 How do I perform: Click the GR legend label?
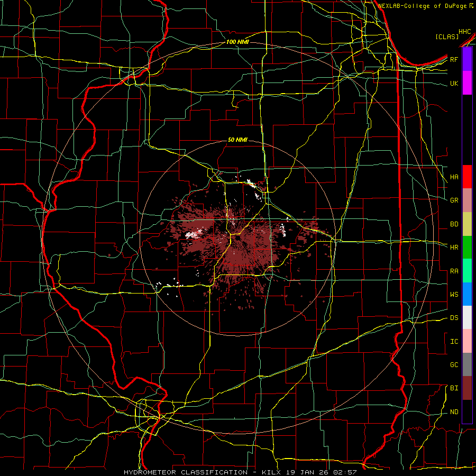(454, 200)
